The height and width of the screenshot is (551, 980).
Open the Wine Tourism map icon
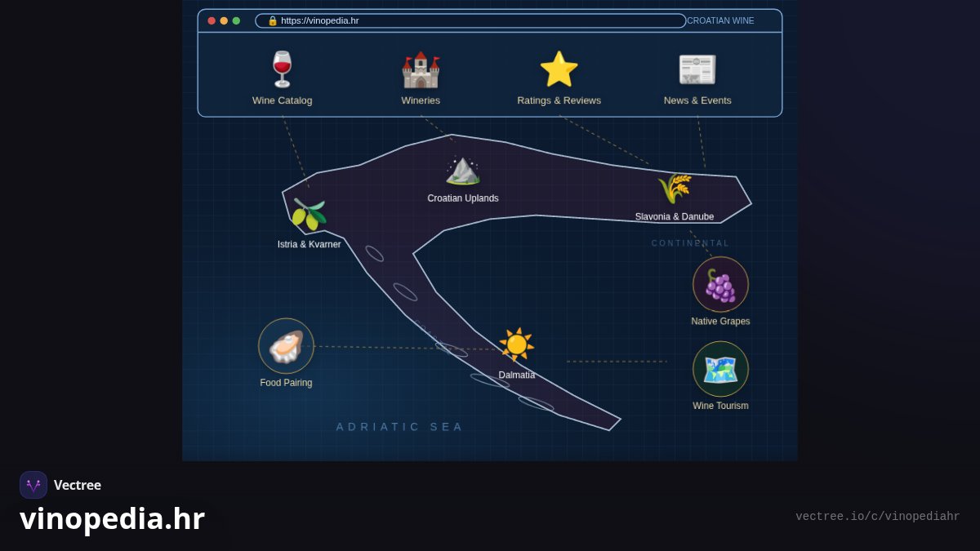720,369
